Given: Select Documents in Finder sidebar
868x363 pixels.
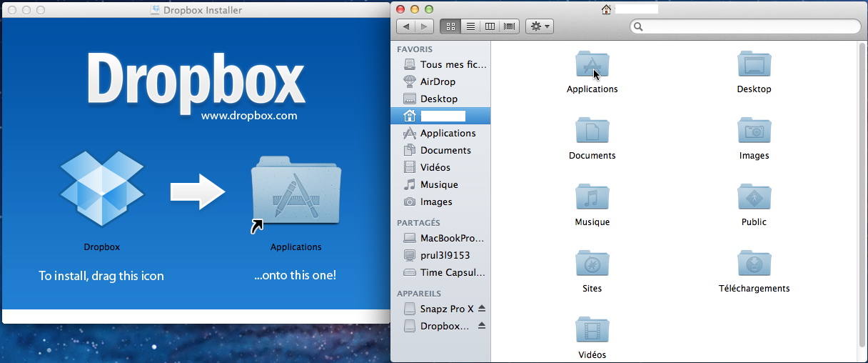Looking at the screenshot, I should point(440,150).
